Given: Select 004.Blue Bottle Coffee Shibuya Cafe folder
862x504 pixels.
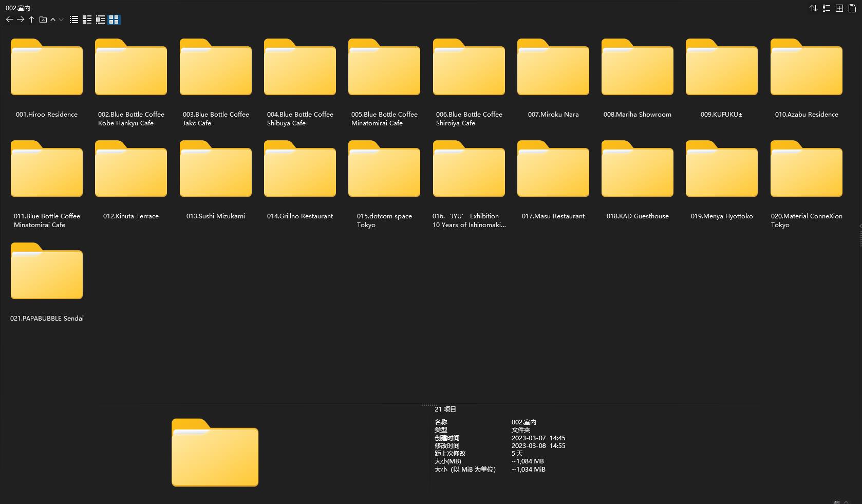Looking at the screenshot, I should click(x=300, y=82).
